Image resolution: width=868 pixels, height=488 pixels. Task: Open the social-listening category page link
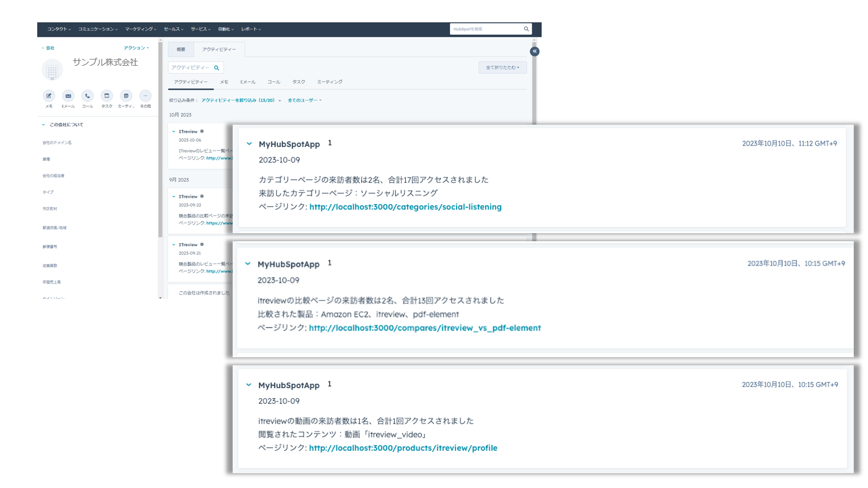406,206
